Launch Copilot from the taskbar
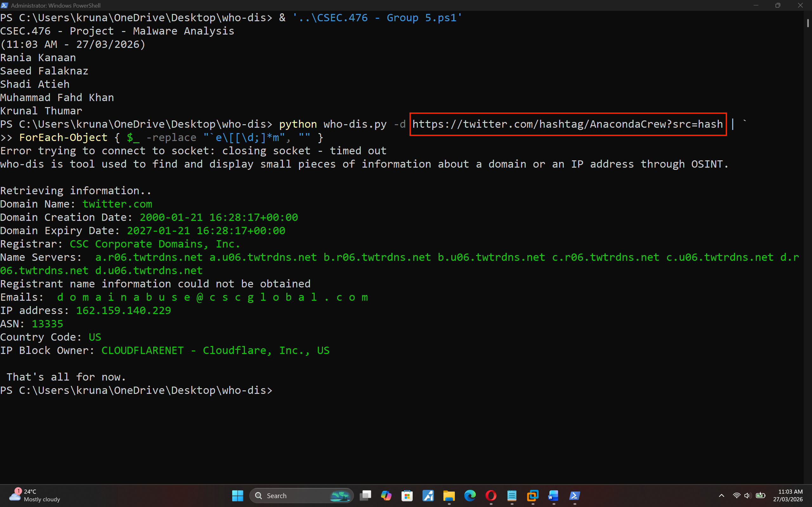The height and width of the screenshot is (507, 812). pos(386,496)
